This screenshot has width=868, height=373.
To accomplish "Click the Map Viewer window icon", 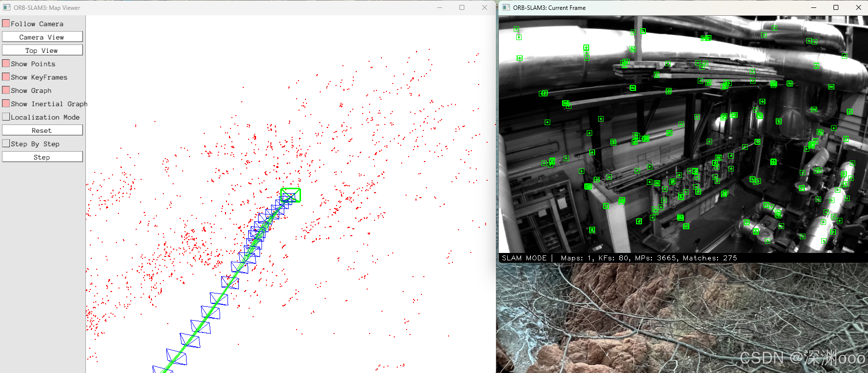I will [x=7, y=7].
